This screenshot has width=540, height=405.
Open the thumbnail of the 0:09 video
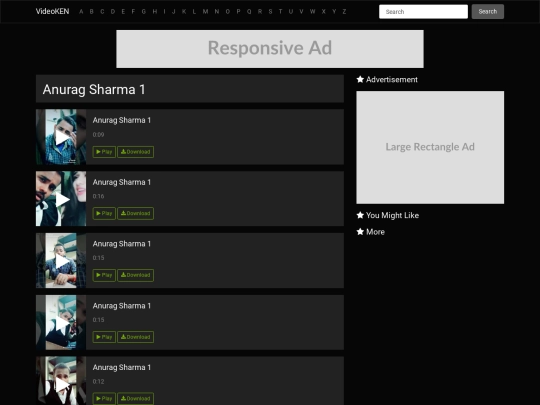61,137
